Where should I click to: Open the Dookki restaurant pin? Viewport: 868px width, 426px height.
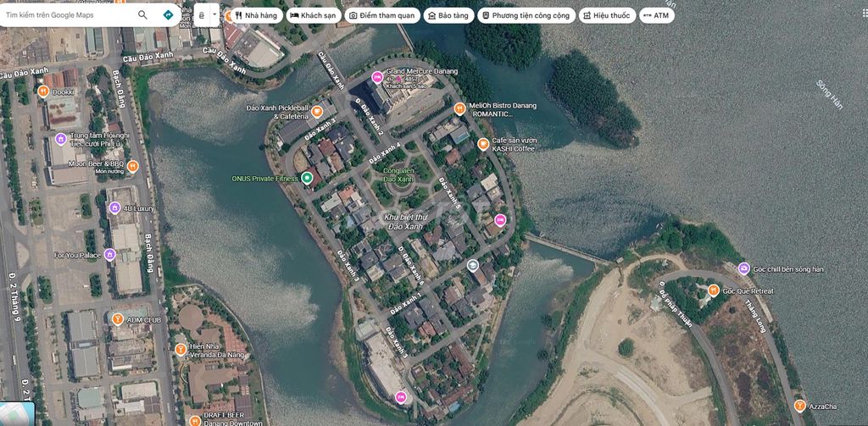pyautogui.click(x=43, y=91)
